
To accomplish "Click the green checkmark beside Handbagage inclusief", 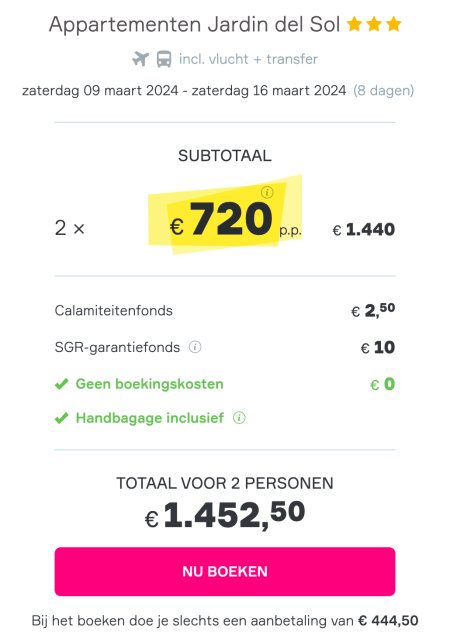I will [61, 418].
